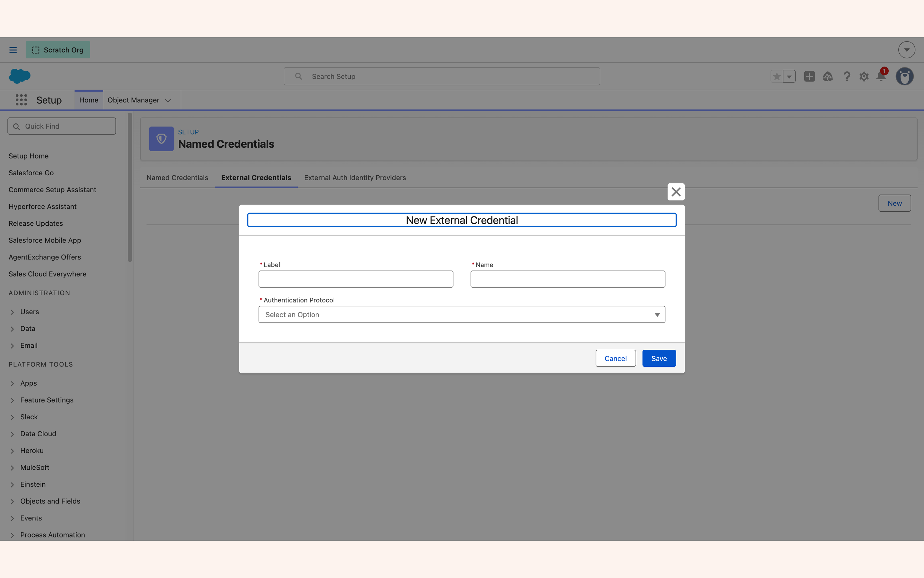Open the setup gear menu
Screen dimensions: 924x578
click(x=864, y=76)
